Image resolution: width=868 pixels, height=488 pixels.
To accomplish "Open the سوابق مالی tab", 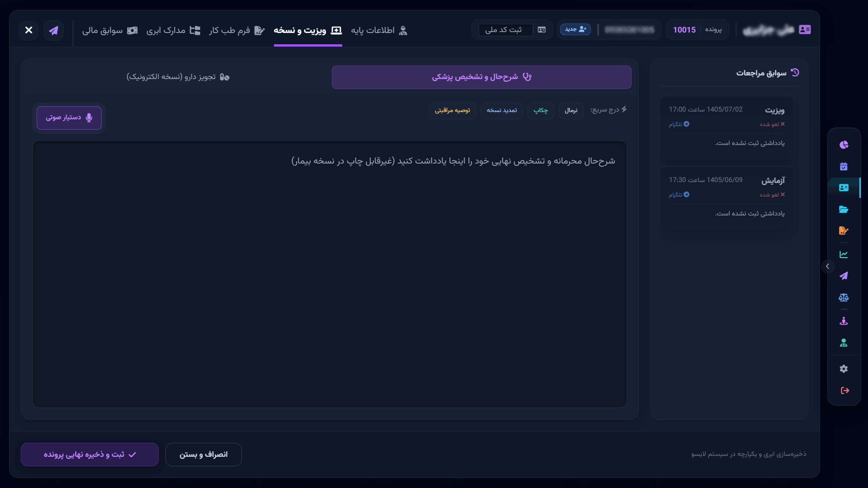I will click(110, 30).
